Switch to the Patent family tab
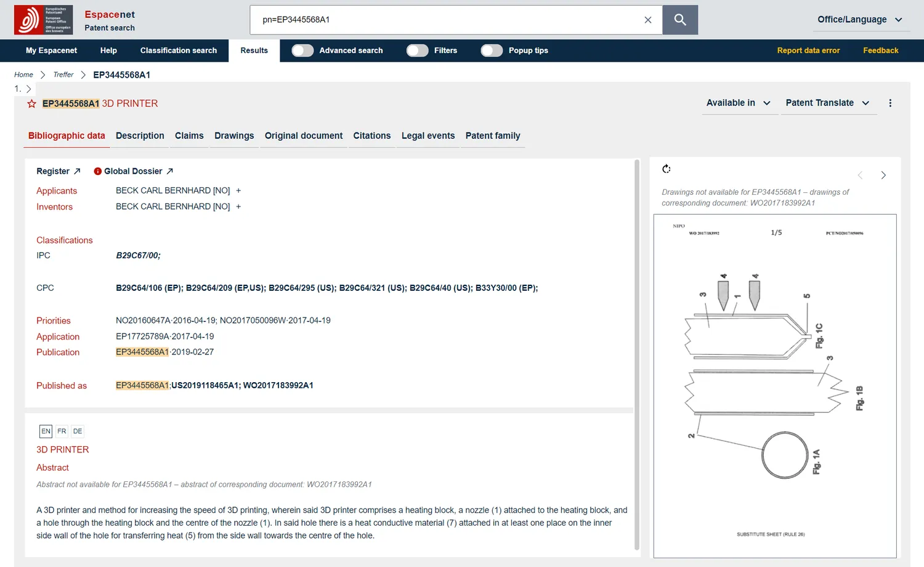This screenshot has width=924, height=567. click(x=493, y=136)
